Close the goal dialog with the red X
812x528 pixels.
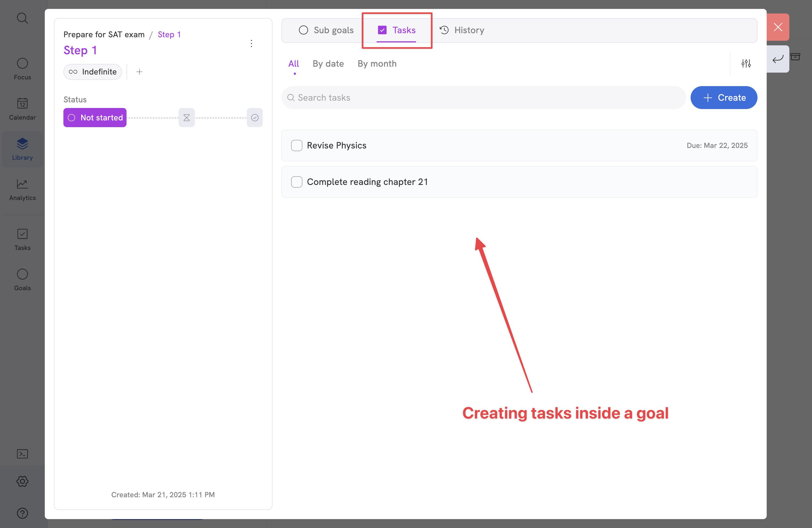777,27
